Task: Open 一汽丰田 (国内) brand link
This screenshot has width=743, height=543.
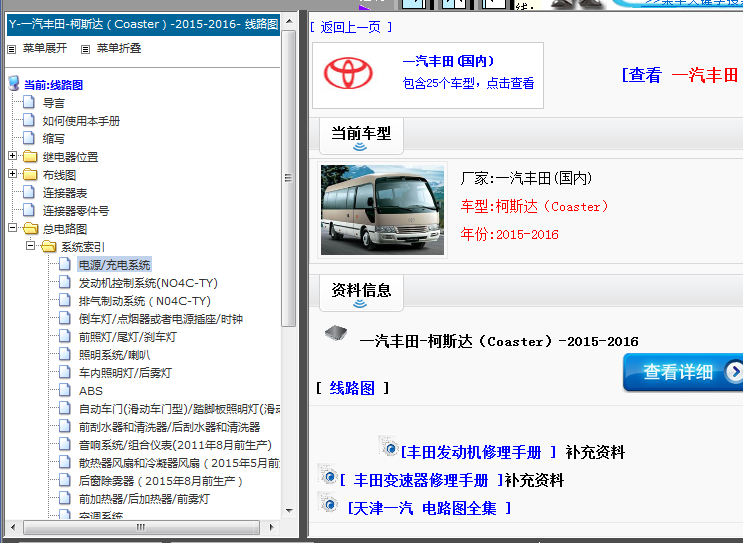Action: (448, 61)
